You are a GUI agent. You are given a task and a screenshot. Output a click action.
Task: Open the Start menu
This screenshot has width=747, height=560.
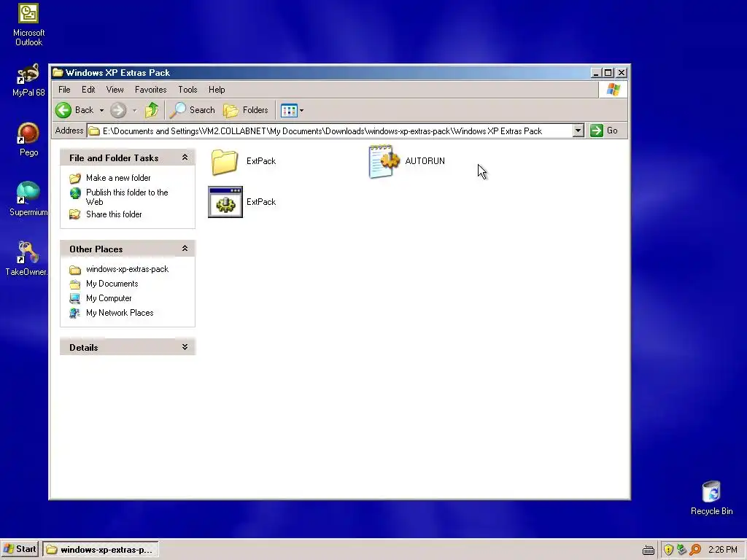[x=20, y=549]
